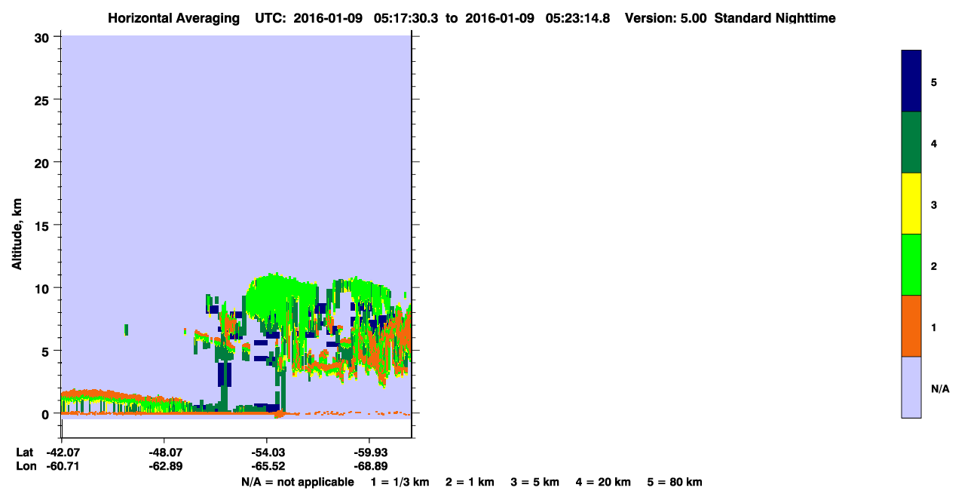The width and height of the screenshot is (980, 503).
Task: Click the y-axis tick label 20
Action: pyautogui.click(x=44, y=163)
